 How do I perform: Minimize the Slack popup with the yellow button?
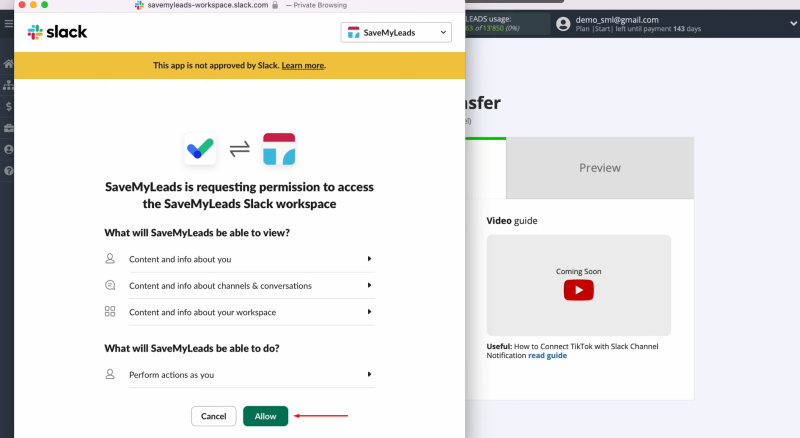33,5
